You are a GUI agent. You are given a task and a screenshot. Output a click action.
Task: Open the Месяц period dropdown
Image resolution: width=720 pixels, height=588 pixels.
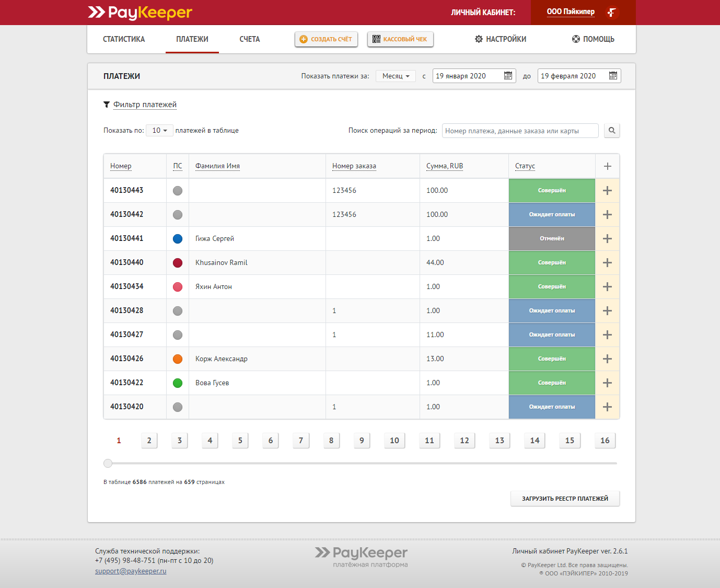(x=396, y=76)
